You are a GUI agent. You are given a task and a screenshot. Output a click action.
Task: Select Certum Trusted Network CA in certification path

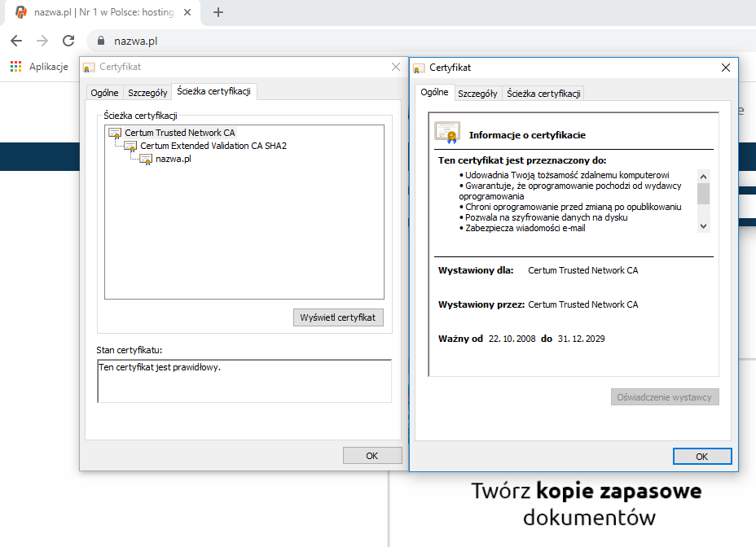[180, 133]
